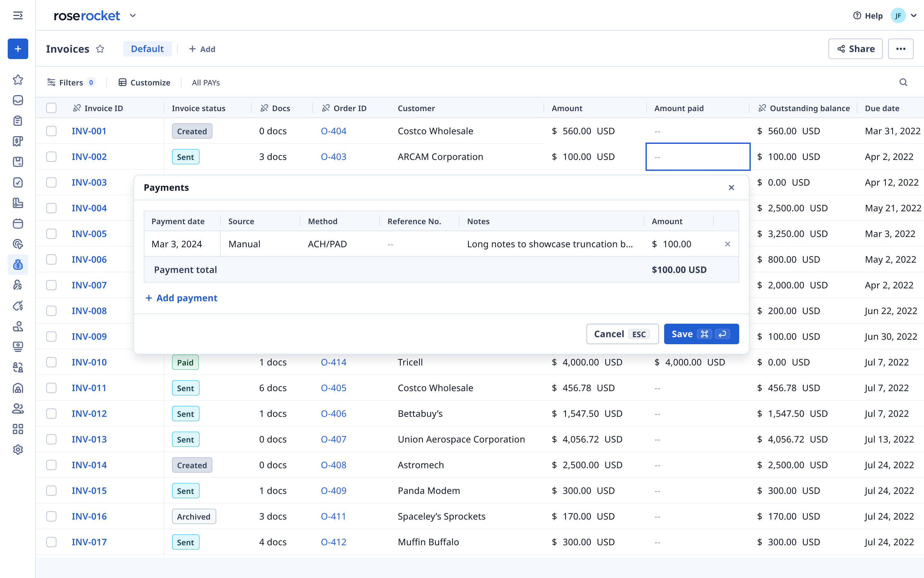Screen dimensions: 924x578
Task: Open the clipboard sidebar icon
Action: pyautogui.click(x=18, y=121)
